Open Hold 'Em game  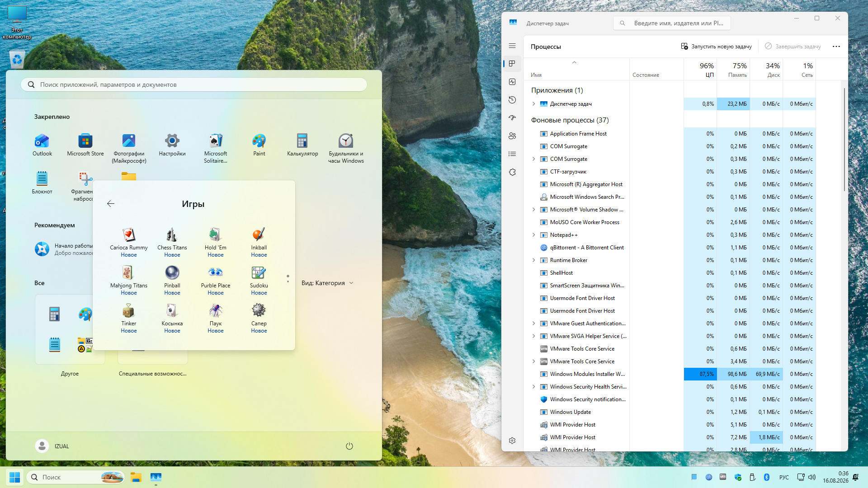pyautogui.click(x=216, y=242)
